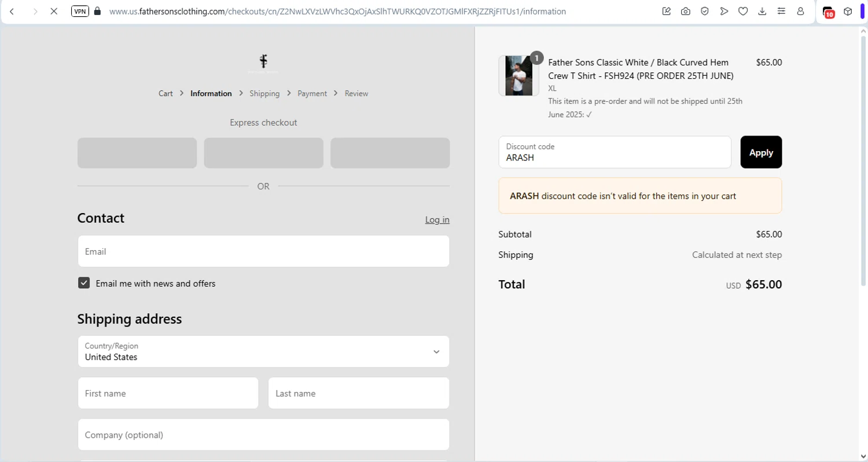Select the Payment breadcrumb step
868x462 pixels.
312,93
